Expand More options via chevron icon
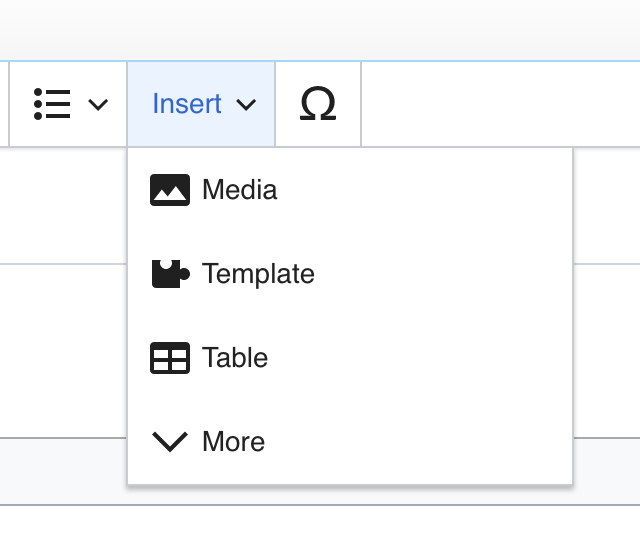640x536 pixels. point(170,442)
